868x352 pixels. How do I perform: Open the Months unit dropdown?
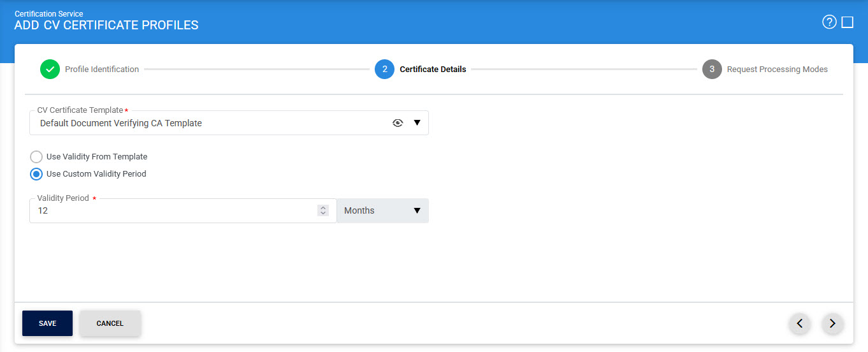point(382,211)
